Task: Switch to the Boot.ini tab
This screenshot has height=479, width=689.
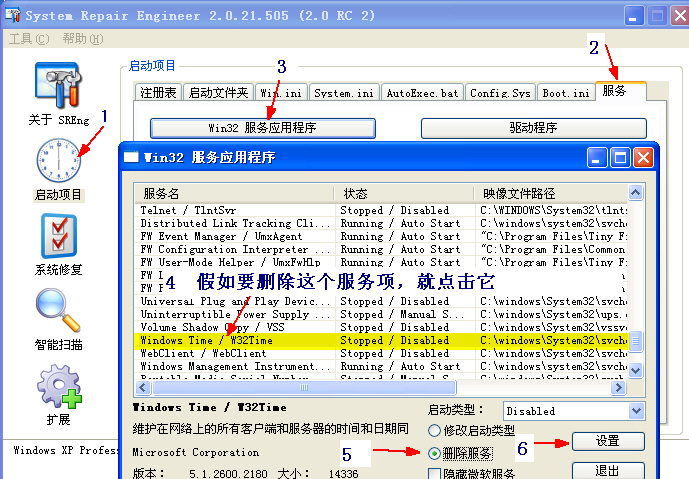Action: tap(566, 93)
